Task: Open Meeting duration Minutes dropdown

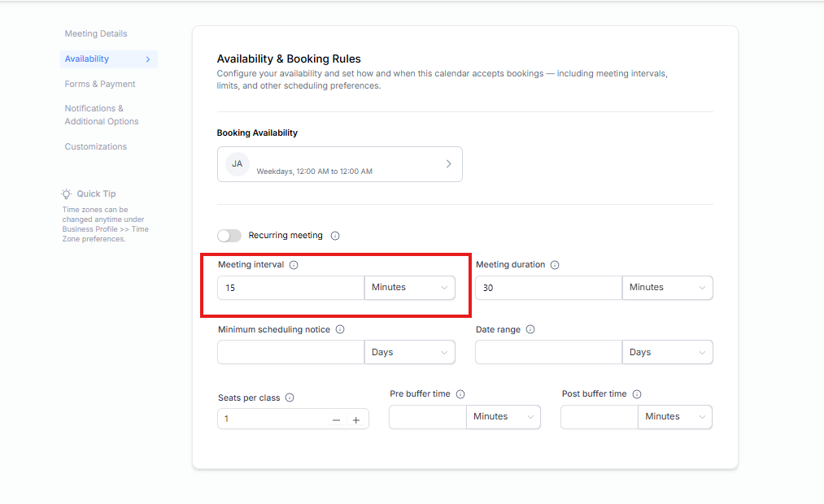Action: pyautogui.click(x=667, y=288)
